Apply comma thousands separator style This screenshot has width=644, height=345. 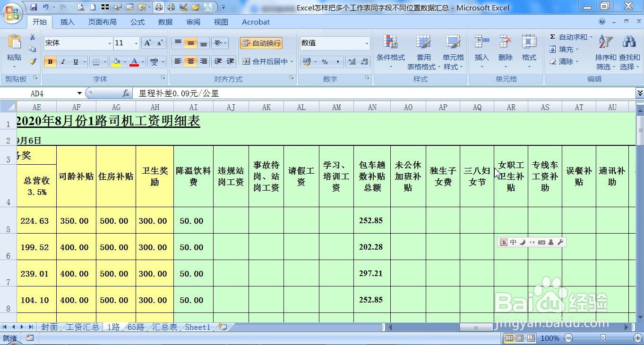[338, 61]
